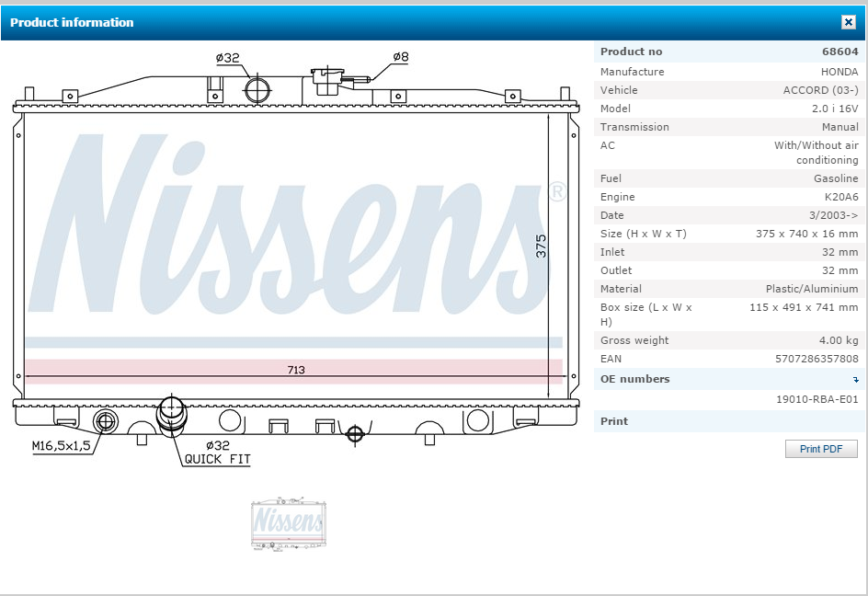Click the Outlet row value 32 mm
This screenshot has height=596, width=868.
(839, 270)
